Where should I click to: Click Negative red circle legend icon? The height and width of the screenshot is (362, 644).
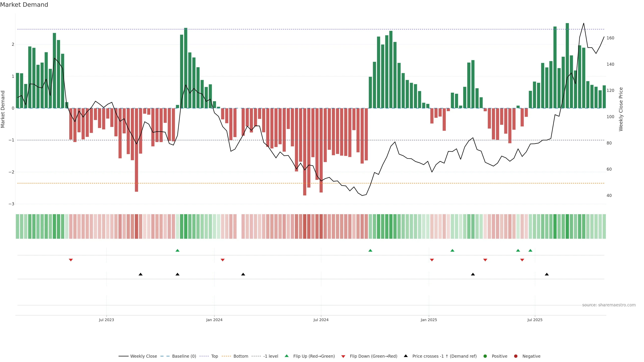click(x=516, y=356)
